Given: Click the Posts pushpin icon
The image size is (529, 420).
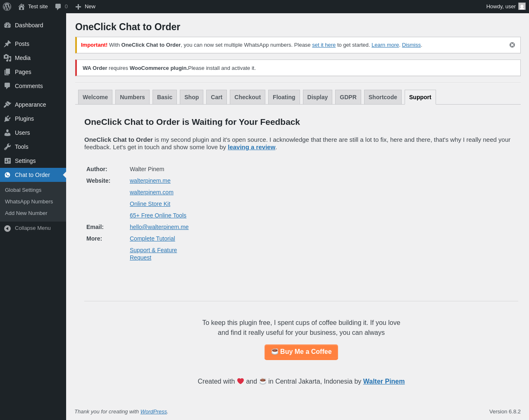Looking at the screenshot, I should coord(7,44).
